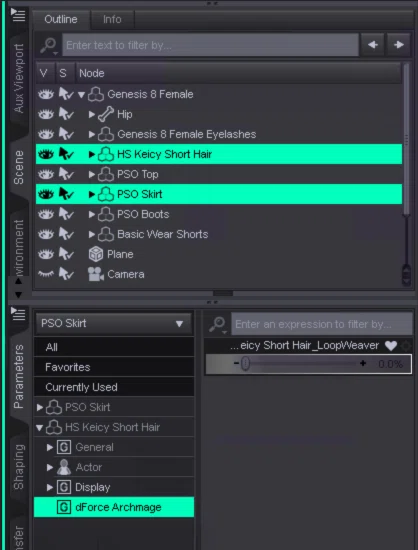Click the Actor group person icon
Screen dimensions: 418x550
click(x=64, y=467)
